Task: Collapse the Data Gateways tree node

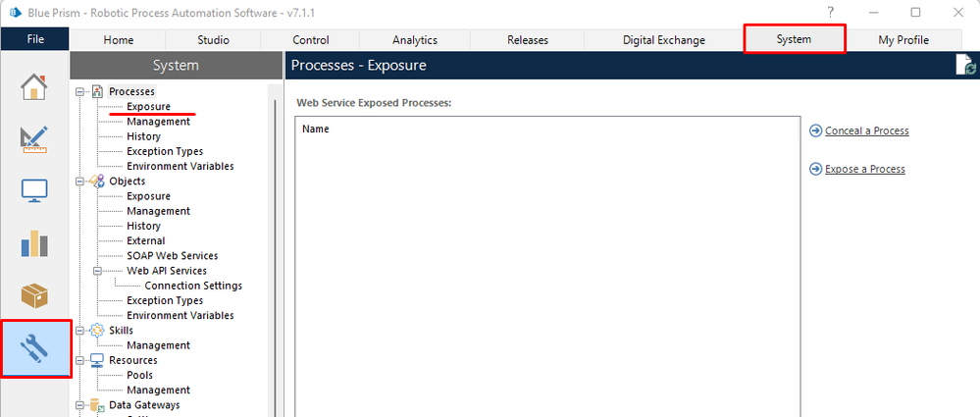Action: coord(79,405)
